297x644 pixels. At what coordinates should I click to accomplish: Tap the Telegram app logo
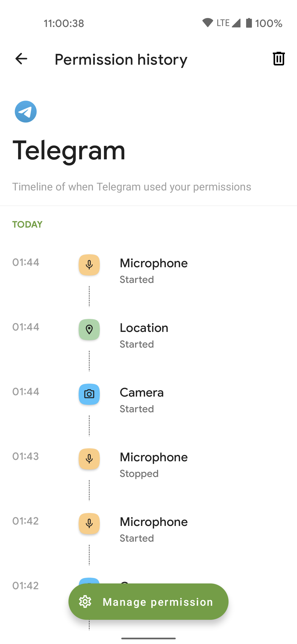tap(26, 111)
